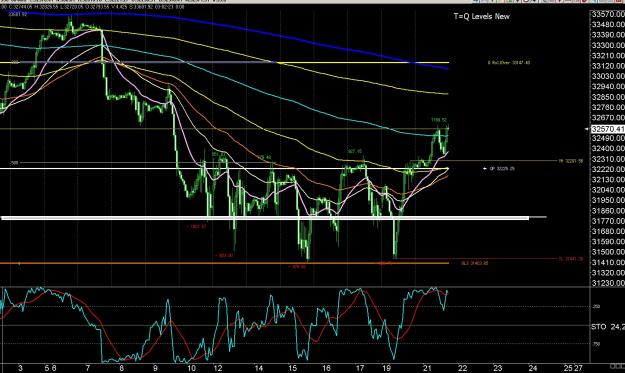Screen dimensions: 625x373
Task: Click the 33570.00 price axis label
Action: point(608,14)
